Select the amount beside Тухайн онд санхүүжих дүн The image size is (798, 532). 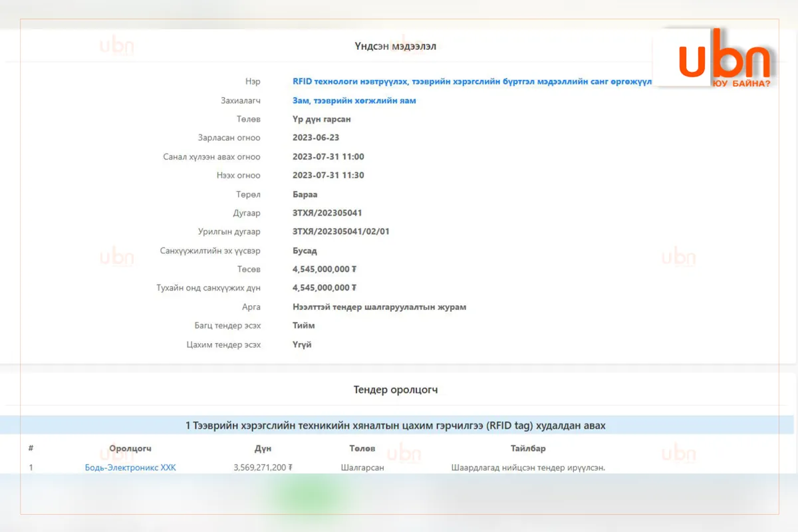point(325,288)
